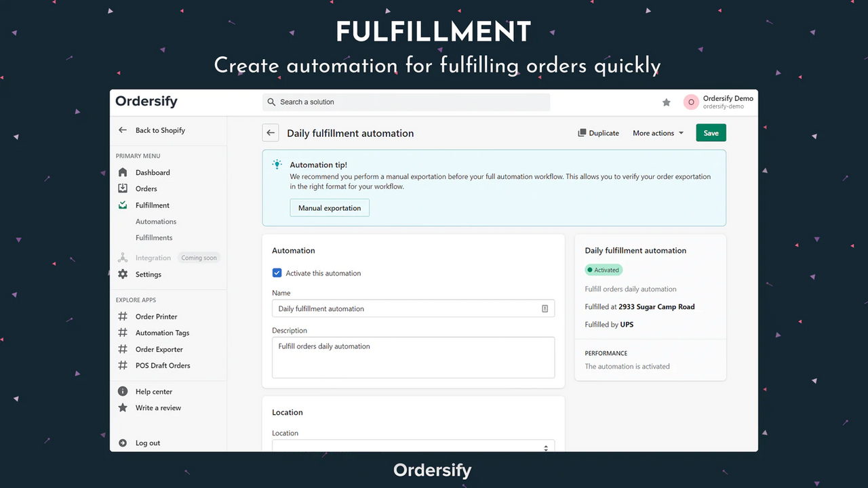
Task: Open Order Printer app link
Action: [156, 317]
